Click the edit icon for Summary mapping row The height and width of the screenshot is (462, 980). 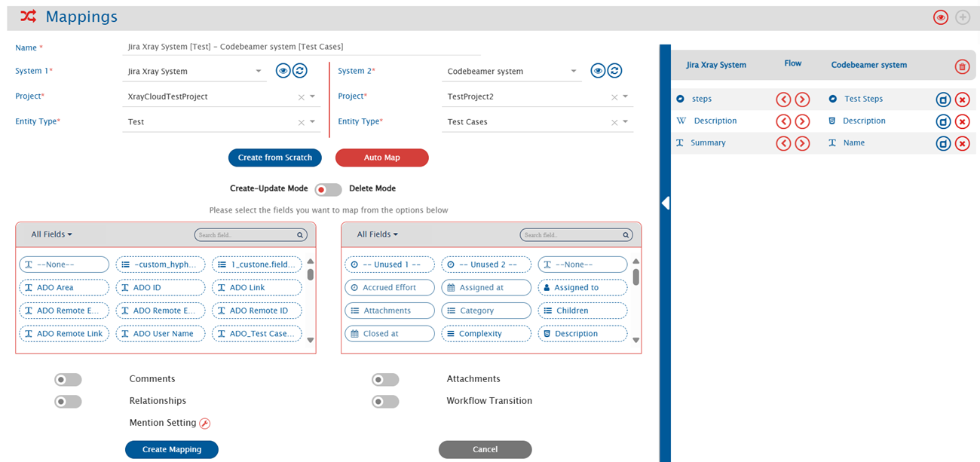click(943, 143)
